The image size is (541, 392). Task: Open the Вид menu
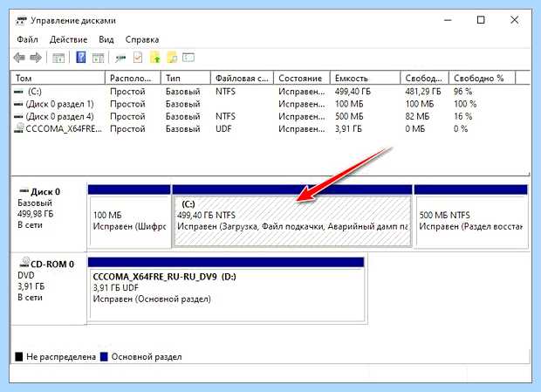106,39
